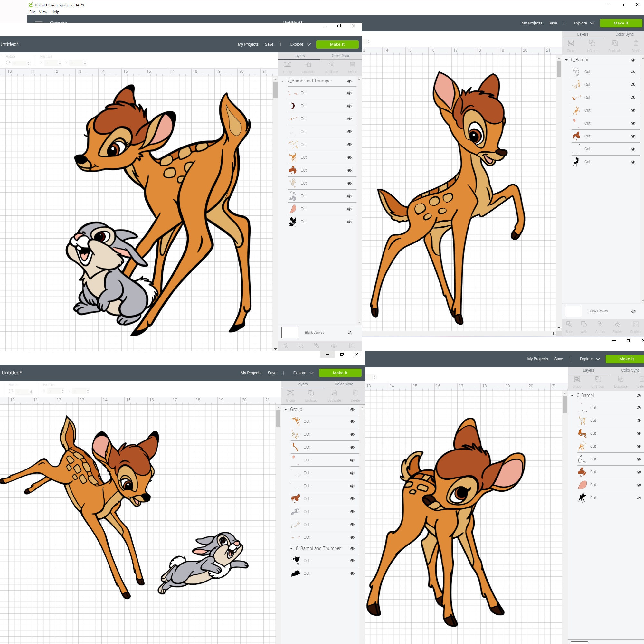Click UnGroup icon in 7_Bambi and Thumper window
The image size is (644, 644).
[x=308, y=64]
